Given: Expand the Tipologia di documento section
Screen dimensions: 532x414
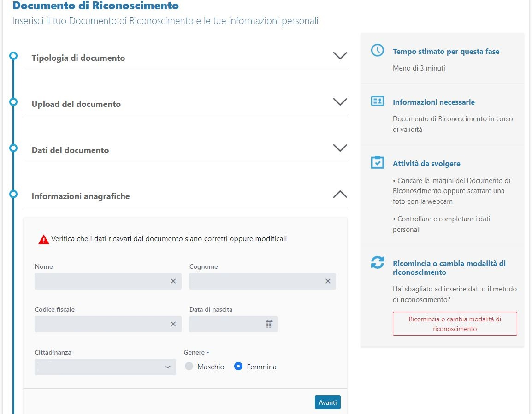Looking at the screenshot, I should coord(340,56).
